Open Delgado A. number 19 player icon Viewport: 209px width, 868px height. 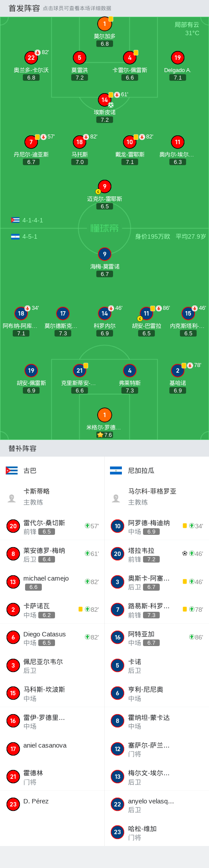[x=177, y=58]
